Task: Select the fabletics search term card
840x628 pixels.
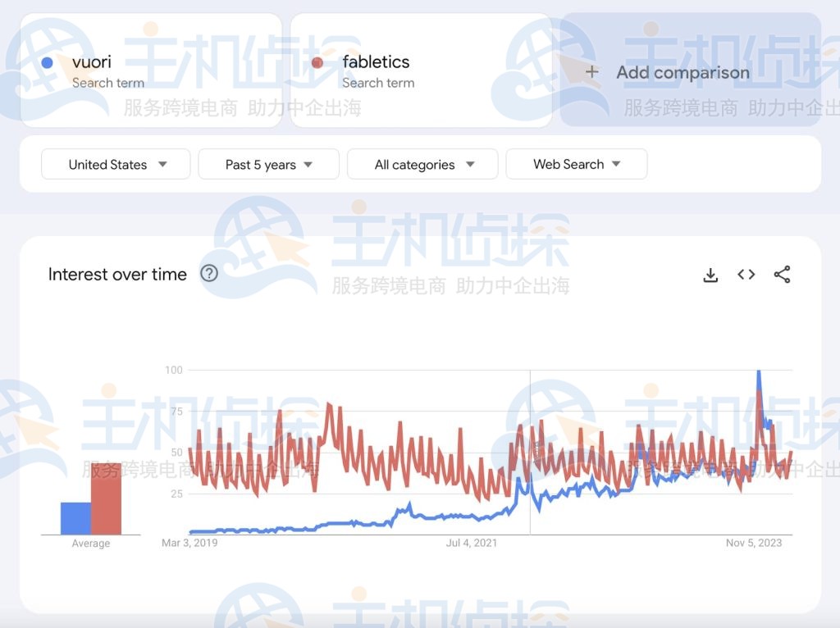Action: coord(418,70)
